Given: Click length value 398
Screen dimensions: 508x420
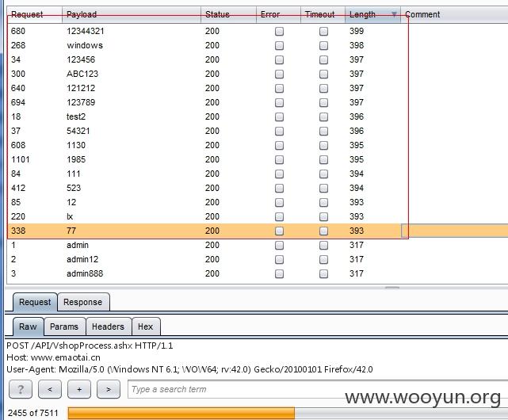Looking at the screenshot, I should click(357, 45).
